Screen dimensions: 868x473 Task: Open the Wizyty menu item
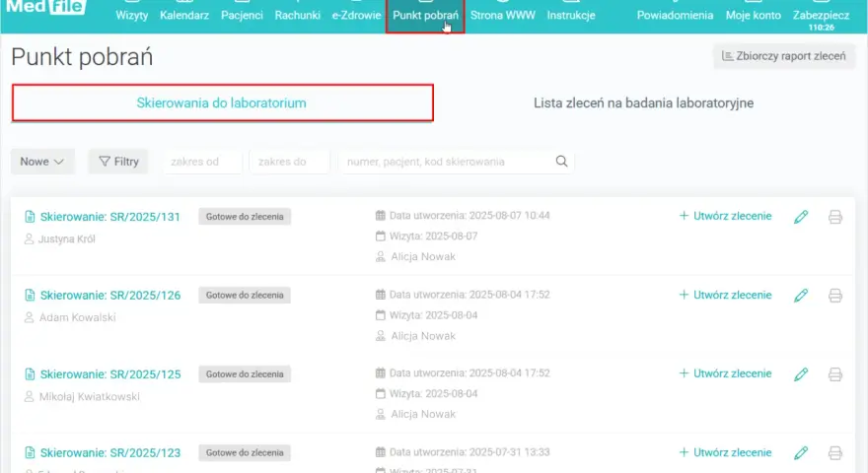coord(132,15)
